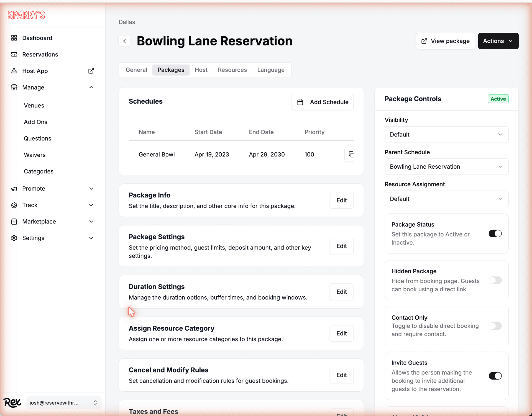Click the Rex logo

[x=12, y=403]
